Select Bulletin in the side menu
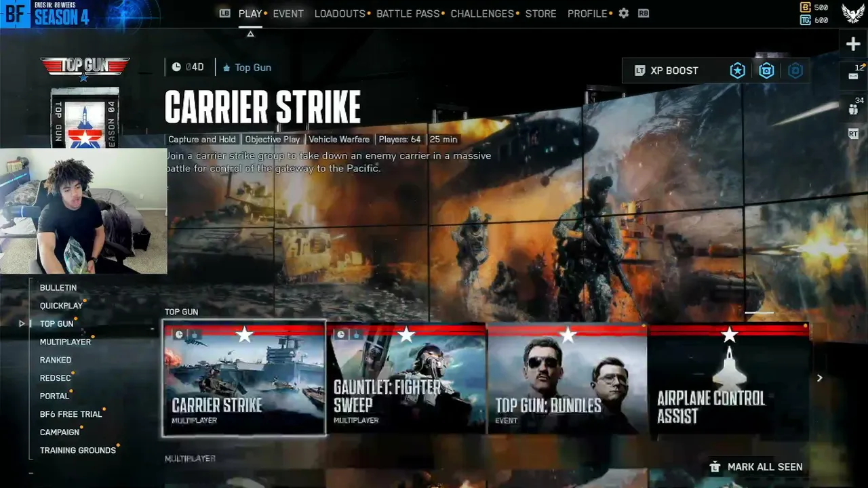The height and width of the screenshot is (488, 868). point(58,288)
